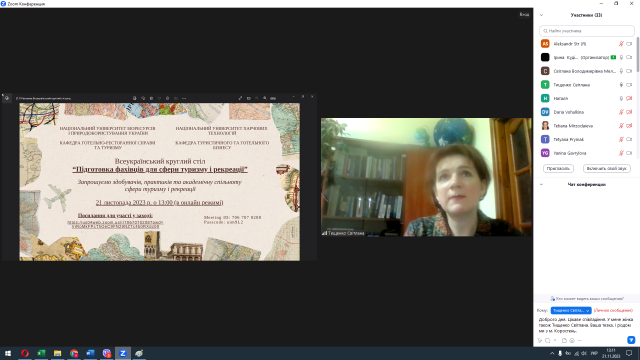The image size is (640, 360).
Task: Open the chat text formatting icon
Action: coord(540,340)
